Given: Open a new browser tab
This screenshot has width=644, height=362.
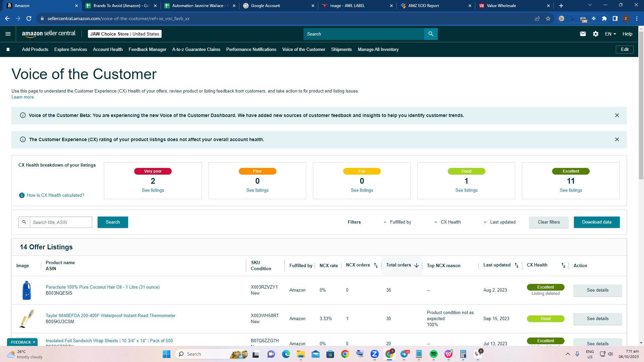Looking at the screenshot, I should [561, 6].
